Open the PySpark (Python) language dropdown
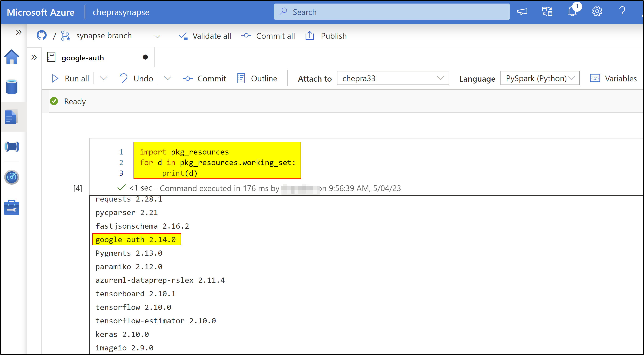The image size is (644, 355). pos(540,78)
